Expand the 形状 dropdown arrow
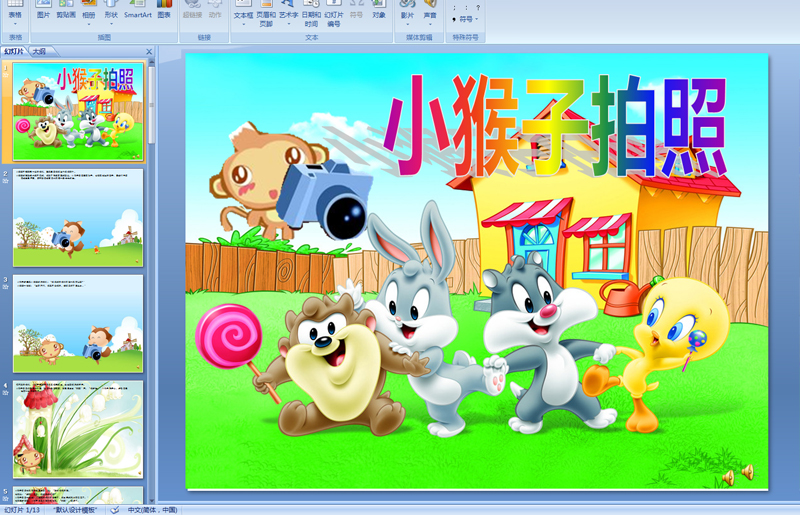The image size is (800, 515). 111,24
